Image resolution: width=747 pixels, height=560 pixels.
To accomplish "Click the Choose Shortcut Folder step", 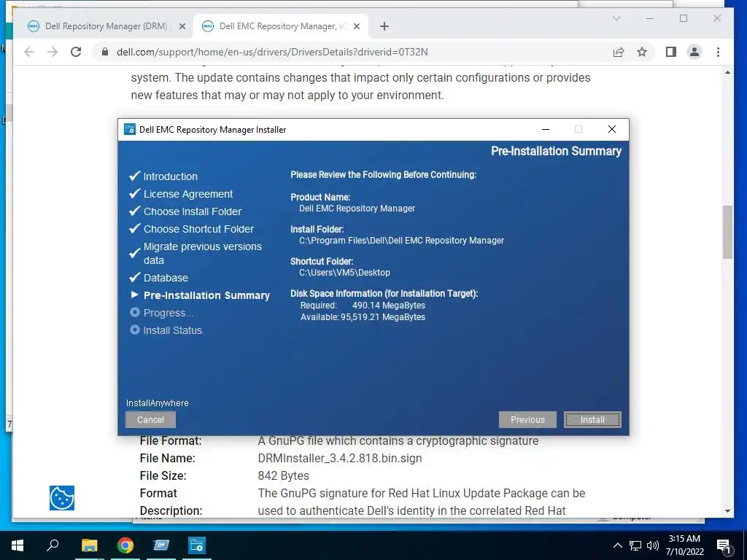I will pyautogui.click(x=198, y=229).
